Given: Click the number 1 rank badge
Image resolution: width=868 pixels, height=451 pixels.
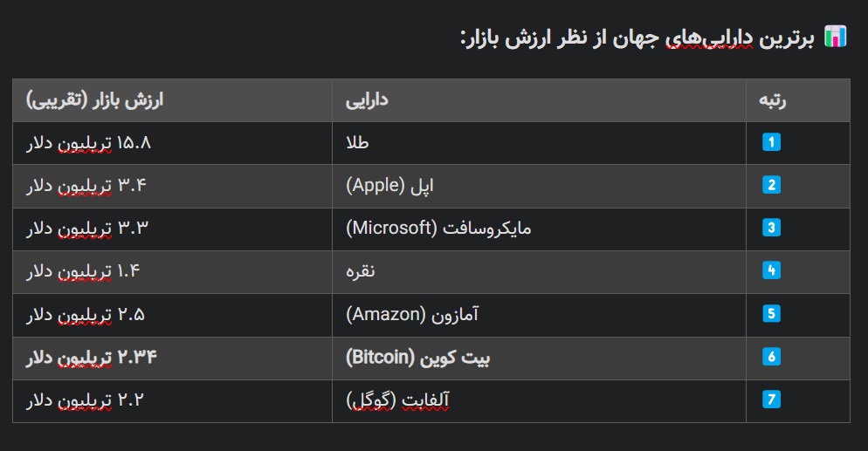Looking at the screenshot, I should click(x=771, y=142).
